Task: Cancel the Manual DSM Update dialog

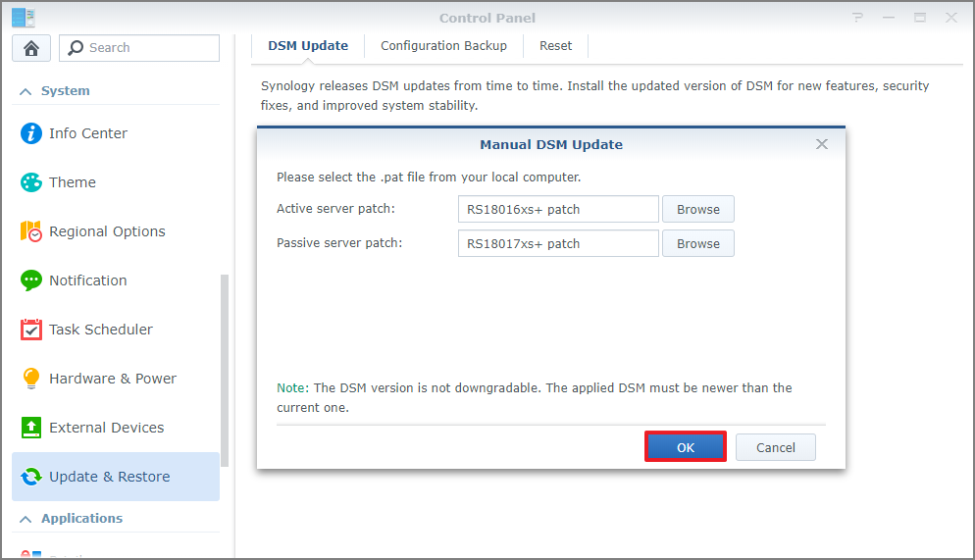Action: click(775, 447)
